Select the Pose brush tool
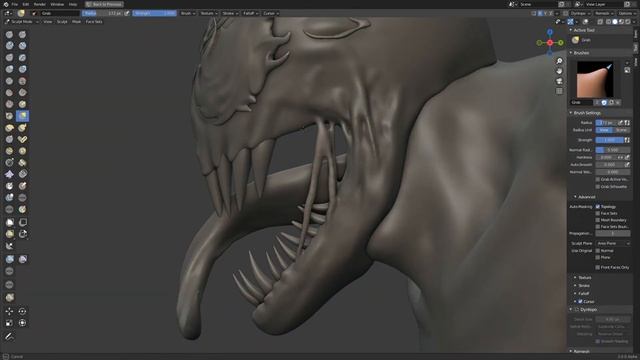The width and height of the screenshot is (640, 360). [x=22, y=139]
